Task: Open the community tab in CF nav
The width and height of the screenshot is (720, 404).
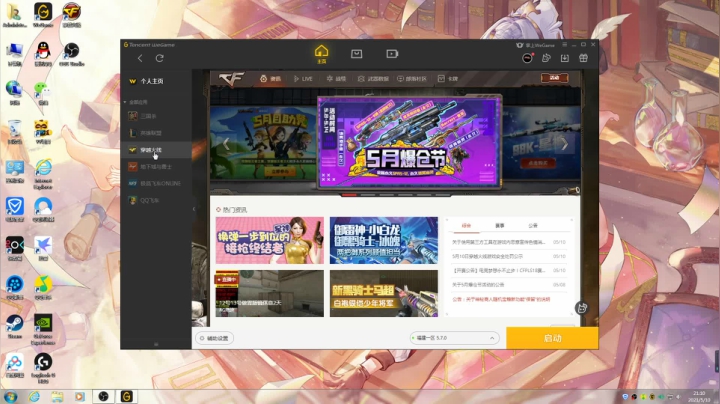Action: pyautogui.click(x=412, y=79)
